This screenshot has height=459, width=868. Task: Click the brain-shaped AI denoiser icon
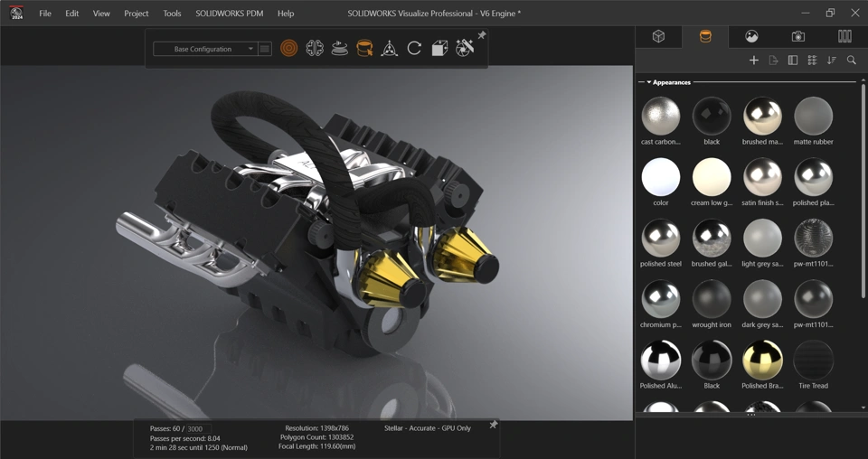coord(315,48)
